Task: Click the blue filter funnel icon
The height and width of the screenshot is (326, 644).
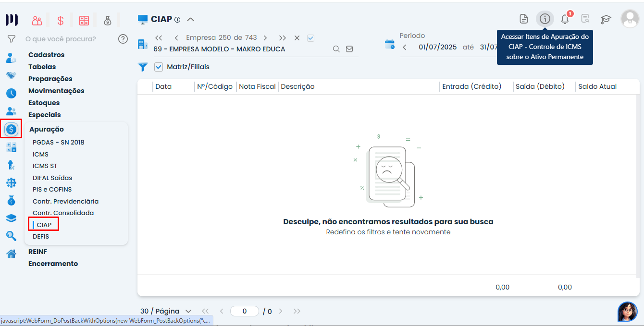Action: tap(143, 67)
